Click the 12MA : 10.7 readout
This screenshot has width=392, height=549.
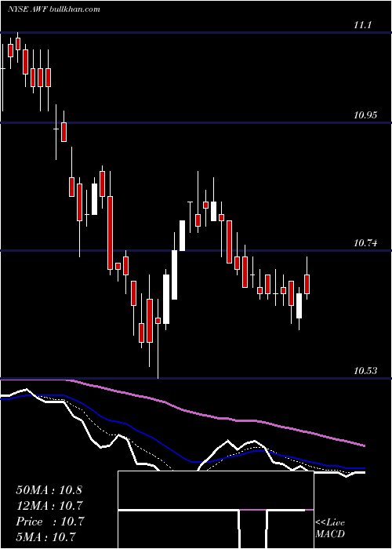point(49,506)
